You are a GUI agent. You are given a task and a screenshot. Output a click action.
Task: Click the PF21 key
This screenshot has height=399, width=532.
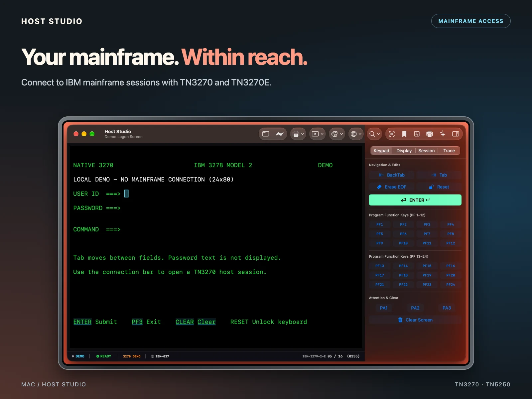click(x=380, y=284)
